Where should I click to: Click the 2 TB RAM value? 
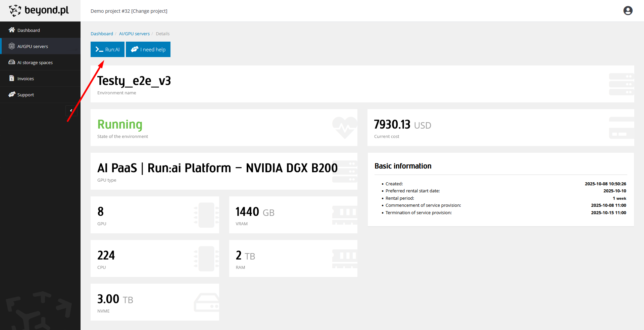[245, 255]
